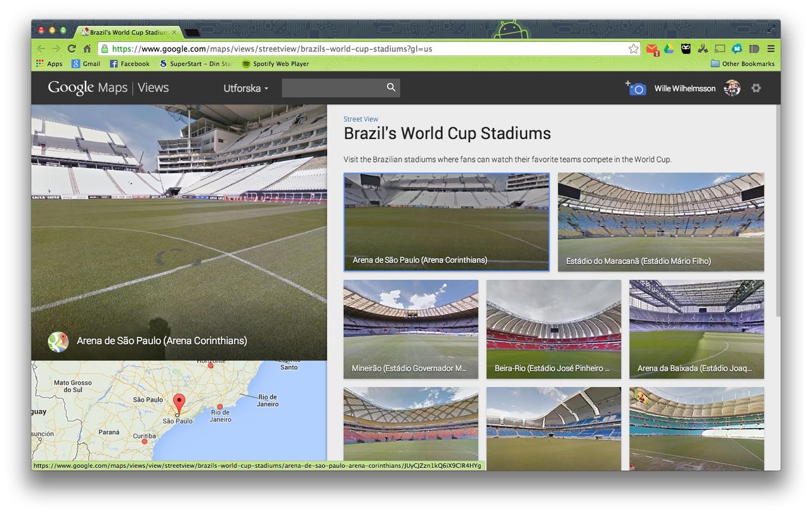Expand the Utforska dropdown menu
Image resolution: width=812 pixels, height=514 pixels.
pyautogui.click(x=246, y=88)
